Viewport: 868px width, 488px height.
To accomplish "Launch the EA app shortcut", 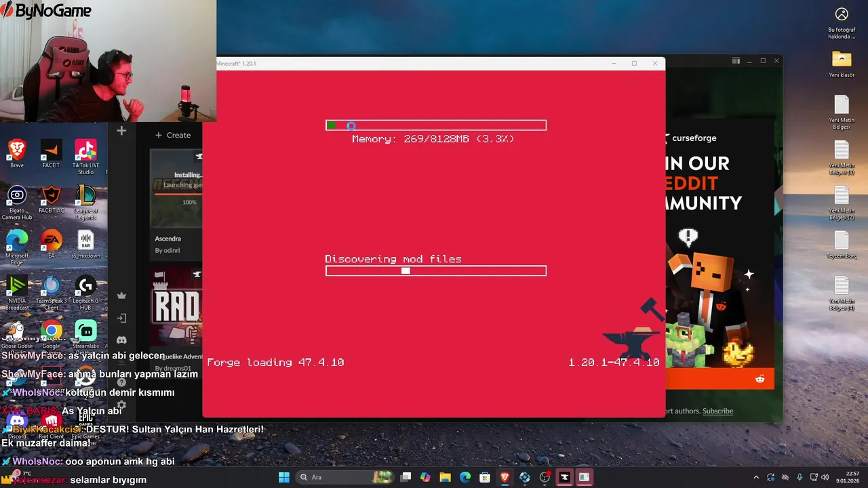I will 52,245.
